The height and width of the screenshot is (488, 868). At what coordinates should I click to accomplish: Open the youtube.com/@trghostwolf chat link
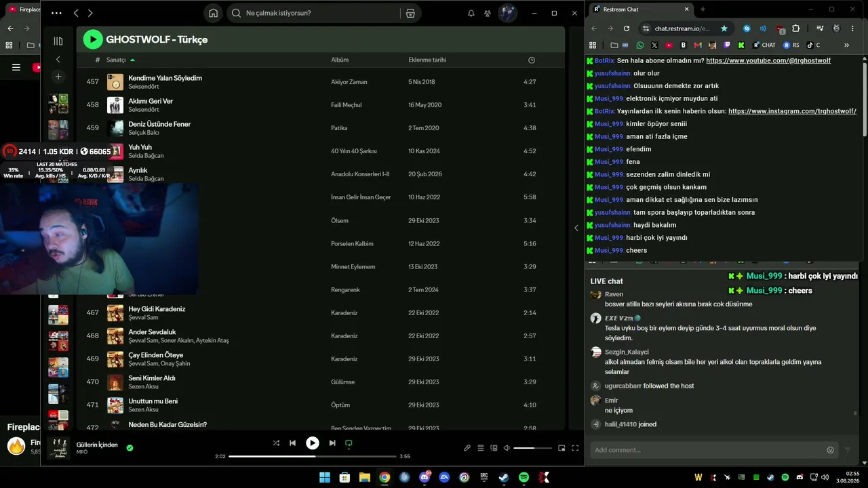coord(768,60)
